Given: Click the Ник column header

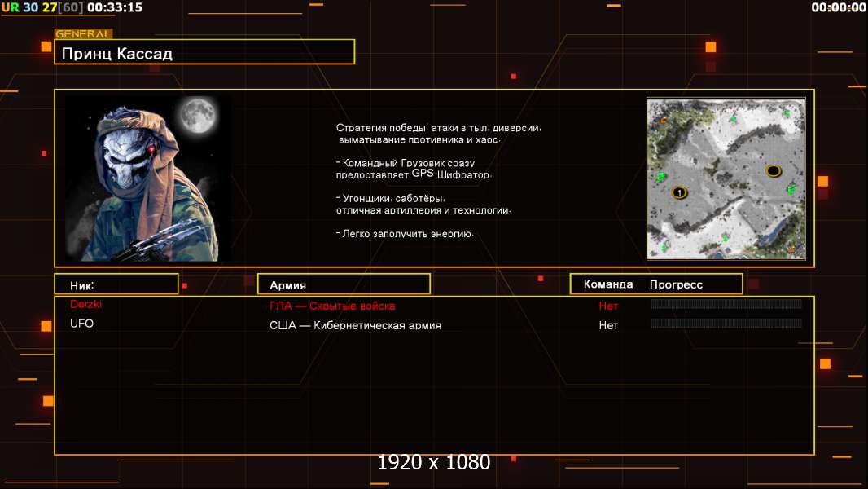Looking at the screenshot, I should point(116,284).
